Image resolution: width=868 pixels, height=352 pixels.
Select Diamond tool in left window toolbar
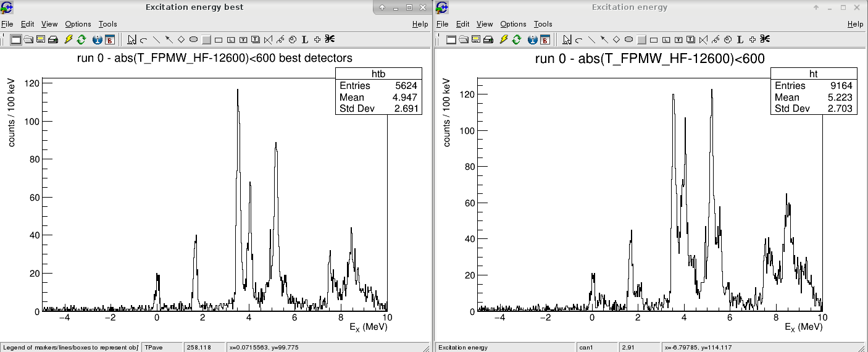point(181,40)
